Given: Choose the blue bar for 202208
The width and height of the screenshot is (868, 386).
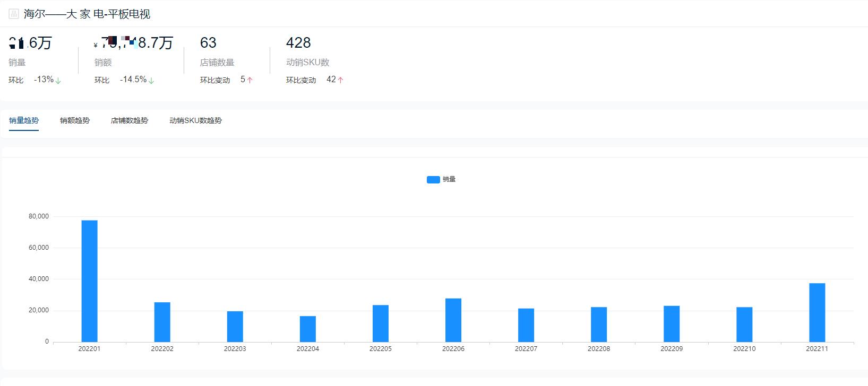Looking at the screenshot, I should click(599, 324).
